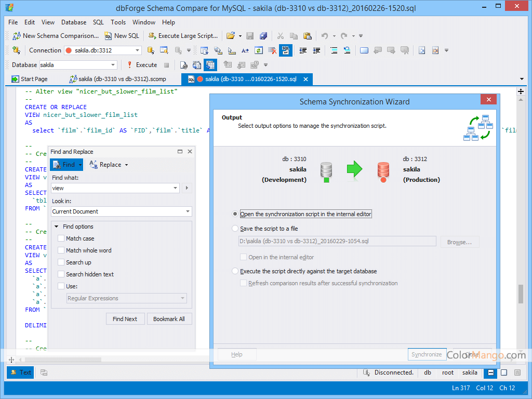The image size is (532, 399).
Task: Click the Bookmark All button
Action: [x=169, y=319]
